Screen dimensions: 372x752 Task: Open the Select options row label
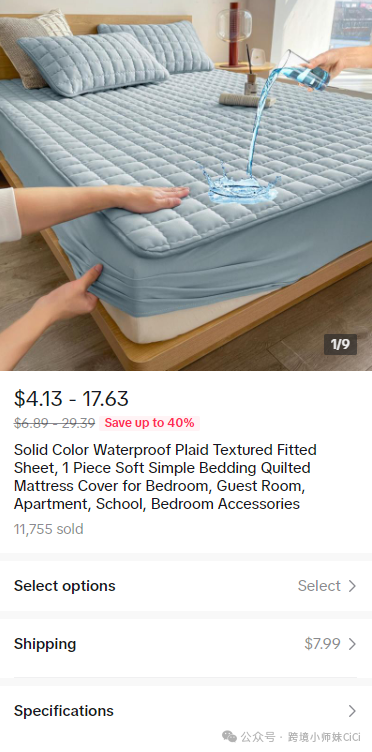[65, 586]
